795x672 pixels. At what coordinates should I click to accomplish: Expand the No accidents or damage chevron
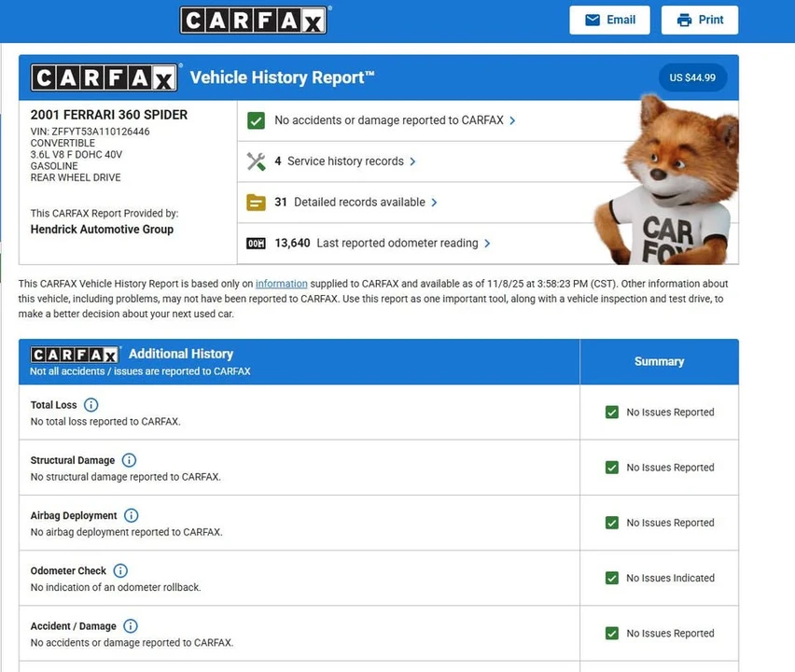[x=512, y=120]
